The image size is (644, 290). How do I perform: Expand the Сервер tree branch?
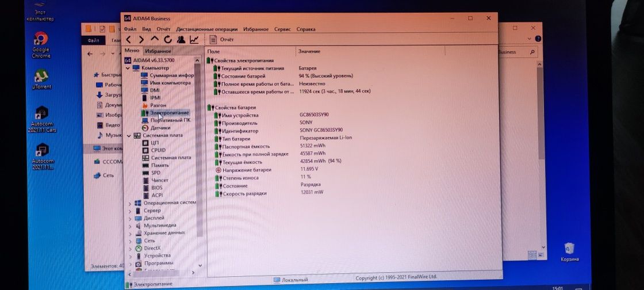pos(130,211)
